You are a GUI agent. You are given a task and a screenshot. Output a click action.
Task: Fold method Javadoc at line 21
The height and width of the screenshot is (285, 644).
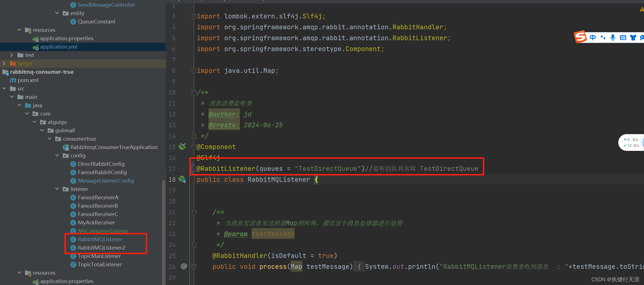point(194,212)
